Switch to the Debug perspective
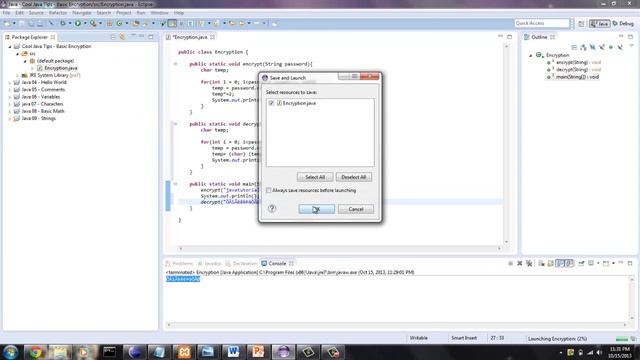 click(x=623, y=24)
